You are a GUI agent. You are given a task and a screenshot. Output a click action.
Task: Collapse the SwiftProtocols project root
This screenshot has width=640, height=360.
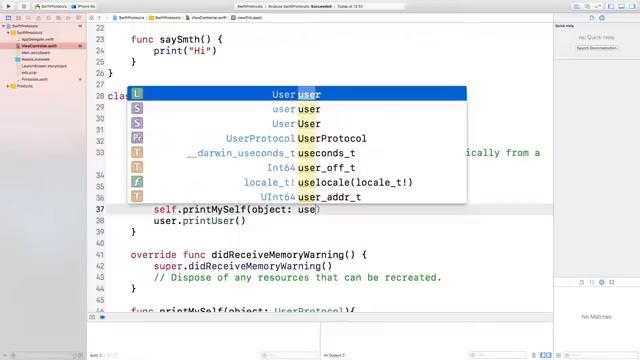4,26
